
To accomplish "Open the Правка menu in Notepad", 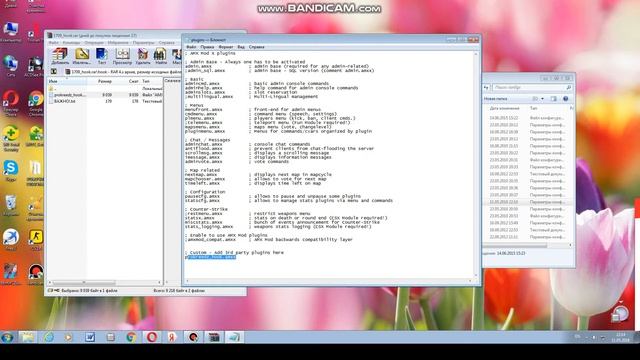I will [207, 47].
